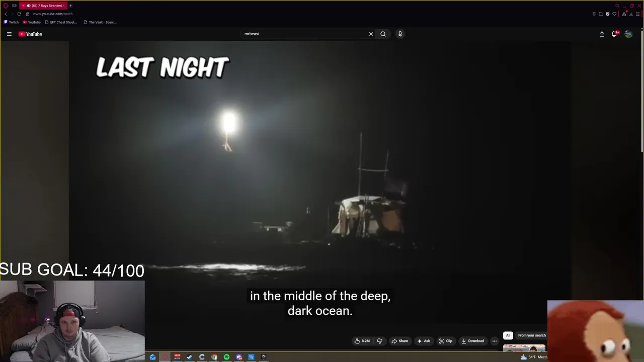Screen dimensions: 644x362
Task: Open more actions ellipsis menu
Action: point(494,341)
